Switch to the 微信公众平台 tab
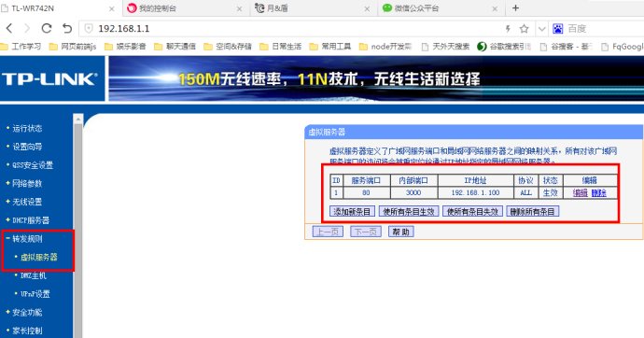This screenshot has width=644, height=338. click(441, 8)
